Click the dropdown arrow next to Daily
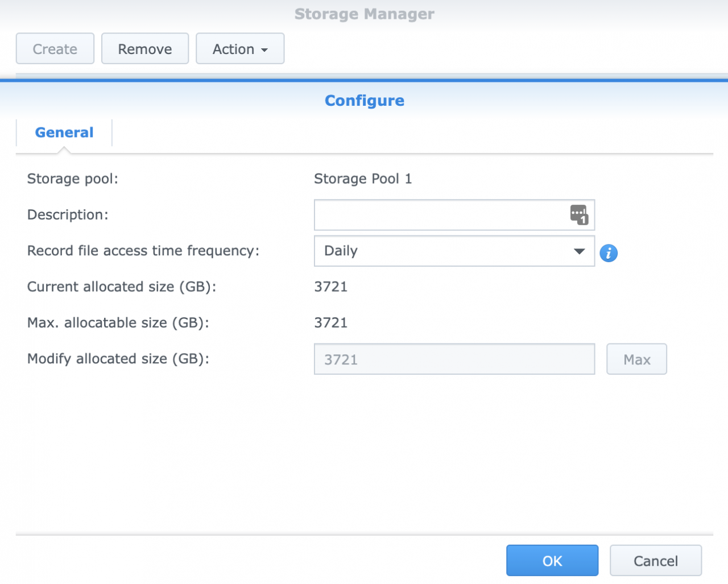The image size is (728, 584). [579, 251]
